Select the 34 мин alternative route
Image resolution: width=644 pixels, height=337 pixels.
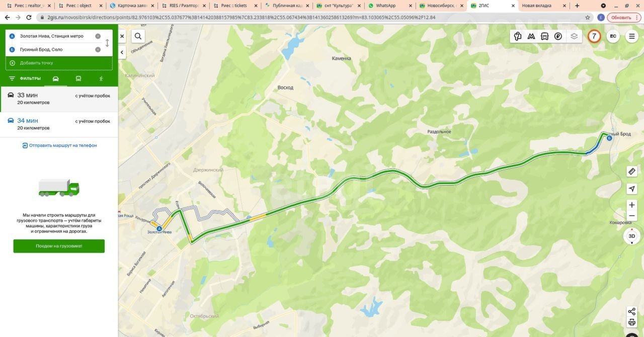(59, 124)
